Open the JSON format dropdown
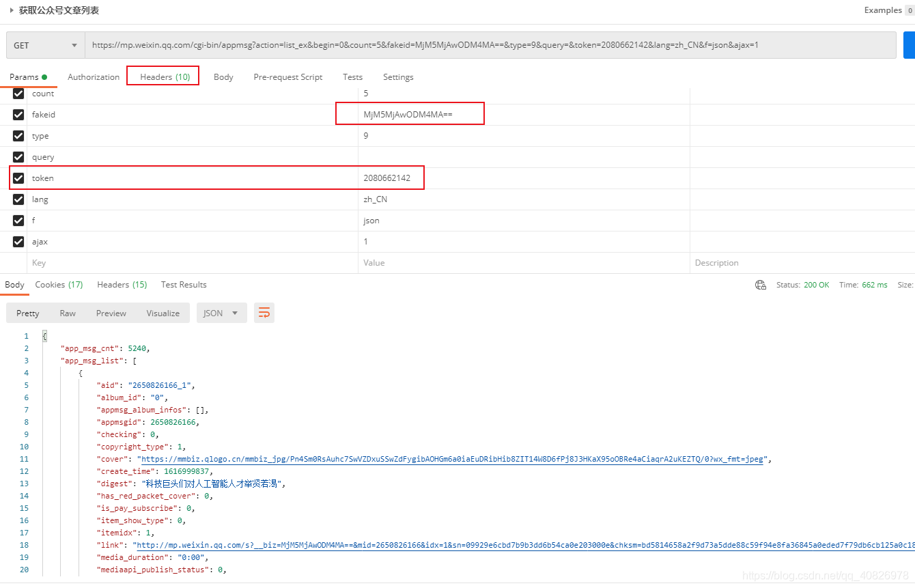The height and width of the screenshot is (588, 915). (222, 313)
